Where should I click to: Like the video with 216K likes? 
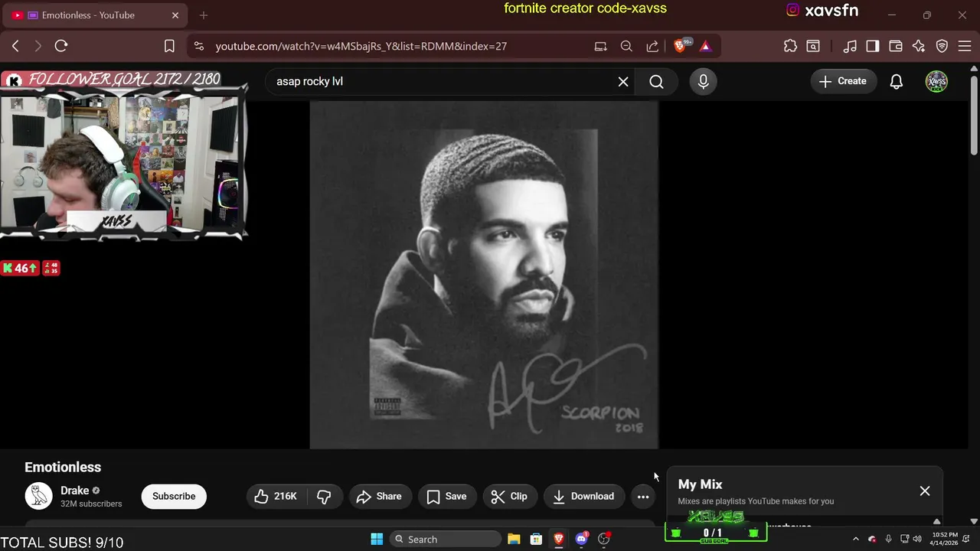[x=276, y=496]
